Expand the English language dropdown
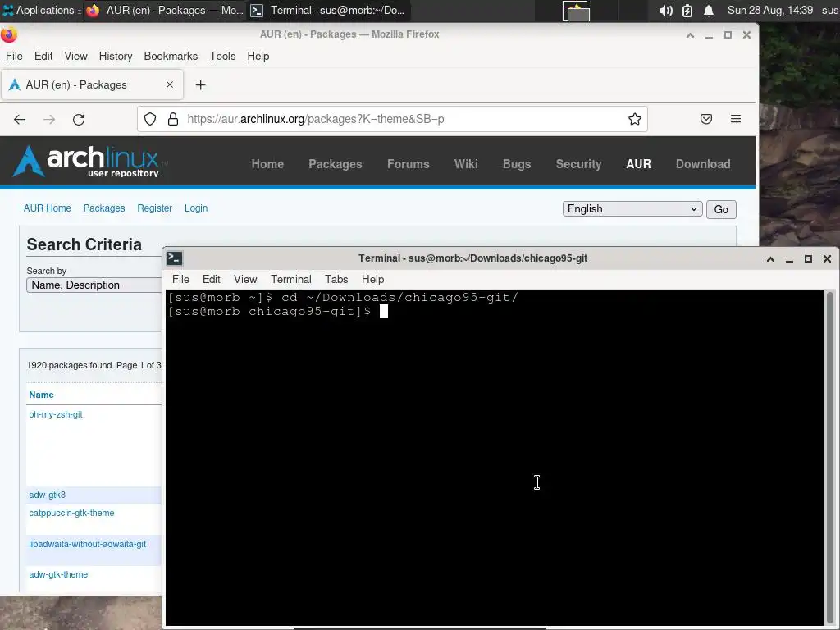 pyautogui.click(x=632, y=209)
